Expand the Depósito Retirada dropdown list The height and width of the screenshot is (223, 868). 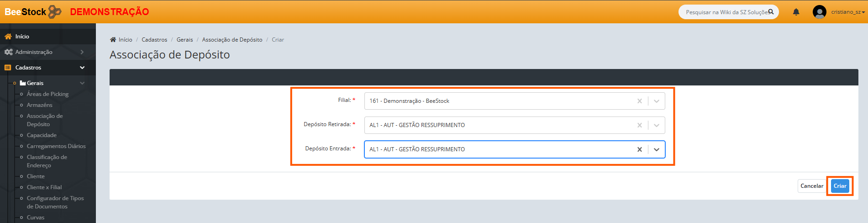pos(657,125)
